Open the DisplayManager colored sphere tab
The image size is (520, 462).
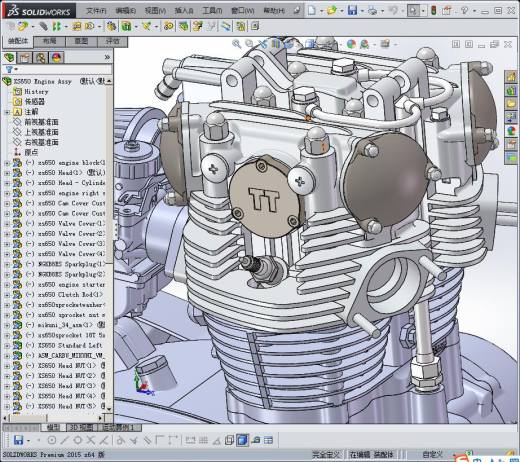coord(57,58)
